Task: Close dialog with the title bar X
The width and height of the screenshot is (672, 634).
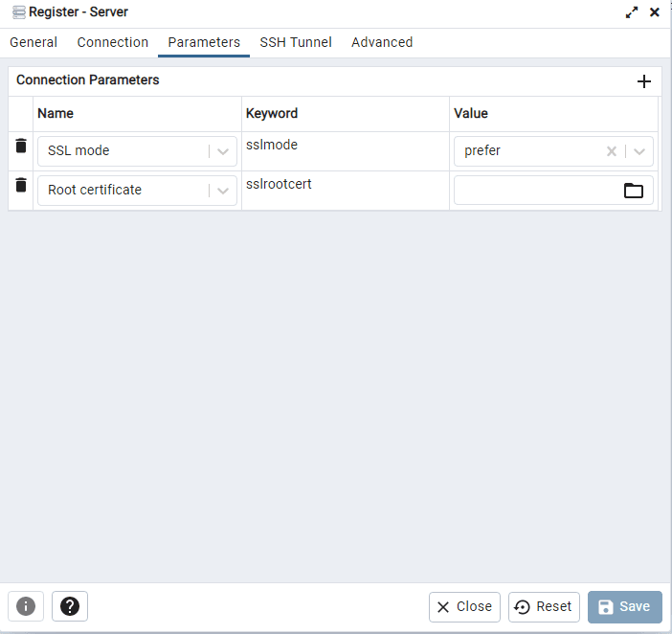Action: [655, 12]
